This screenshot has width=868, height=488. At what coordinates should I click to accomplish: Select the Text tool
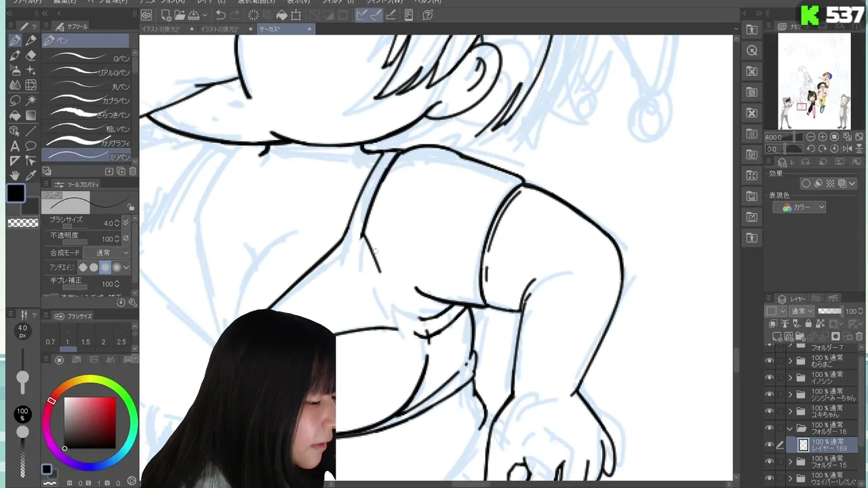click(x=15, y=146)
